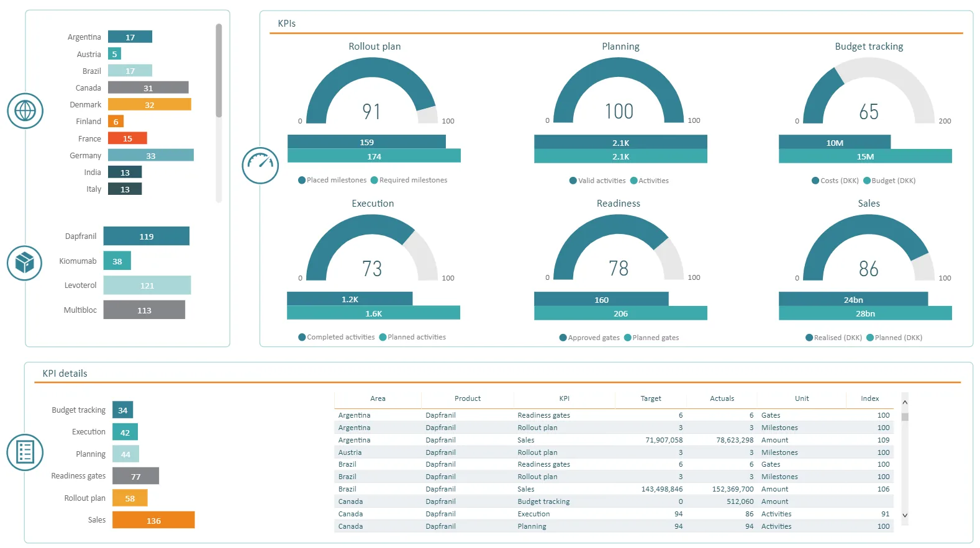Sort table by Actuals column header

tap(722, 398)
